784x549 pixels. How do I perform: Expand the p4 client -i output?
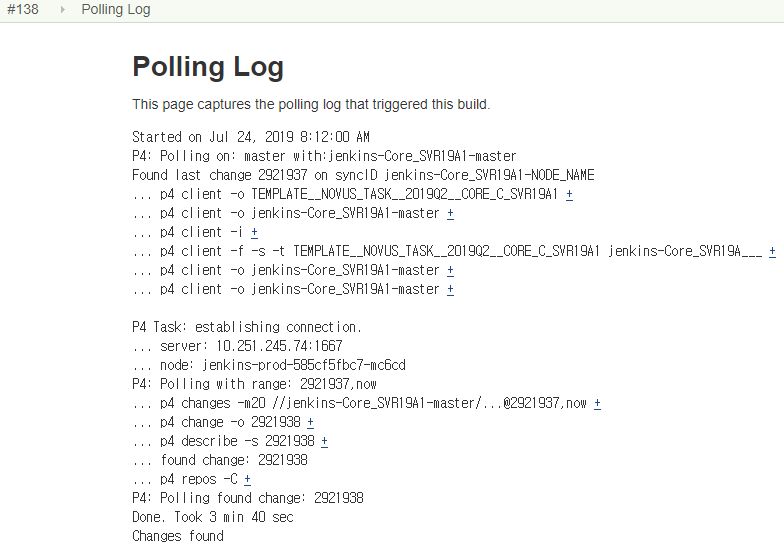point(254,232)
